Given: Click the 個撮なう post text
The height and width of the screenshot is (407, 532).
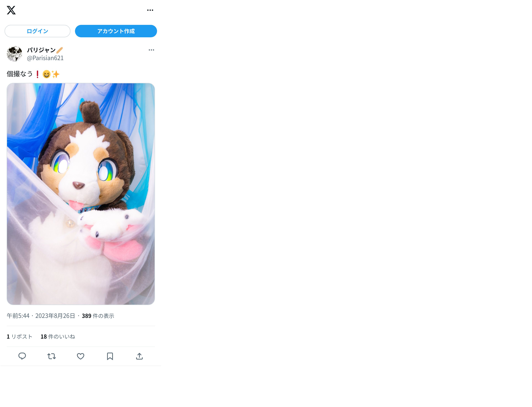Looking at the screenshot, I should (x=20, y=74).
